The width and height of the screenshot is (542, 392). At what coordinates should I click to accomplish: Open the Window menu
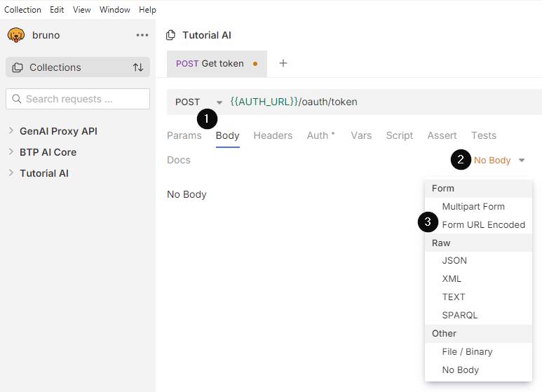point(115,10)
